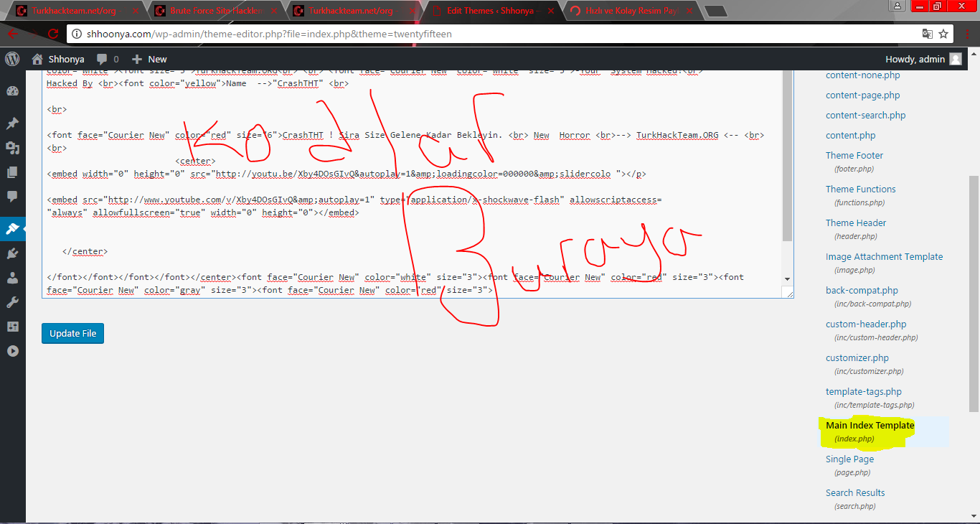Viewport: 980px width, 524px height.
Task: Open the Theme Functions file
Action: [860, 190]
